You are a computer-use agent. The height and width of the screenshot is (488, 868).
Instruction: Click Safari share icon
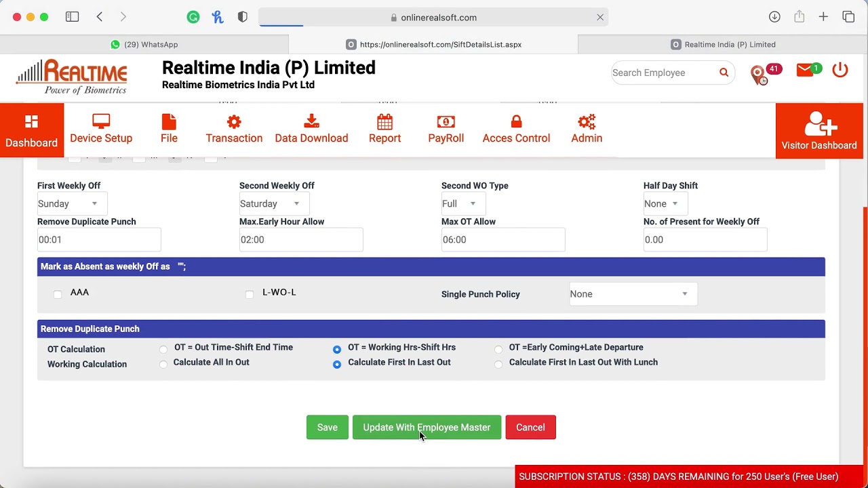pyautogui.click(x=800, y=17)
